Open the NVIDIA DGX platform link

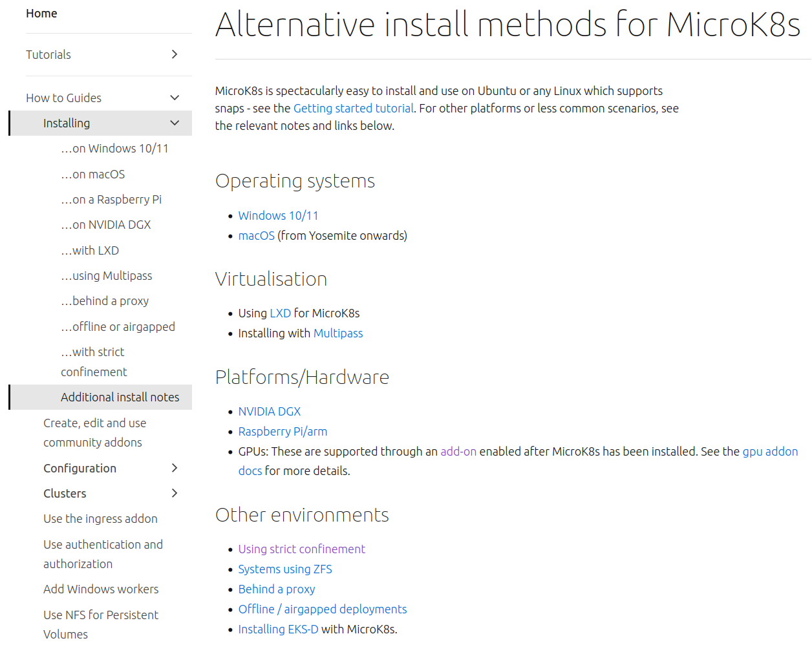pyautogui.click(x=270, y=411)
